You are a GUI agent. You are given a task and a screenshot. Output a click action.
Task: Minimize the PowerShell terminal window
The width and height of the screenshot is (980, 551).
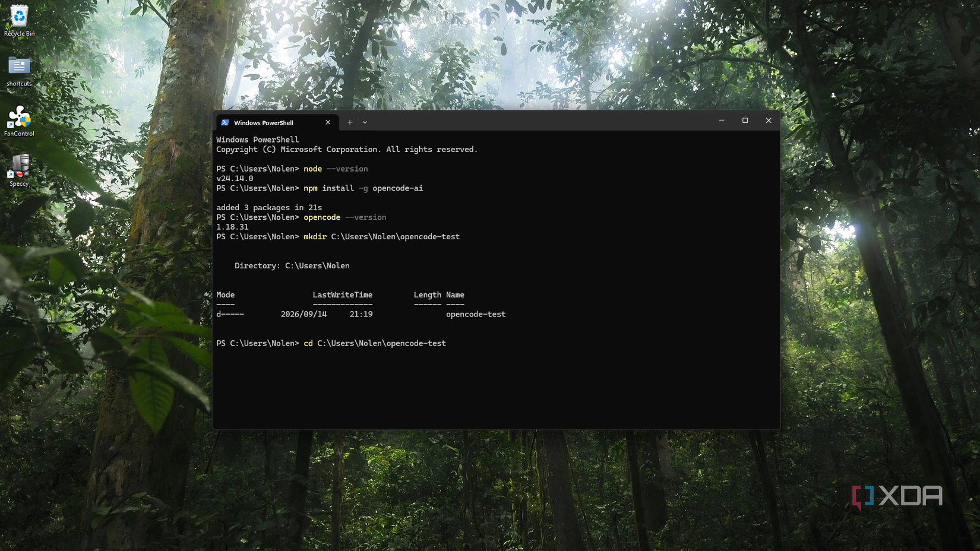(x=722, y=121)
